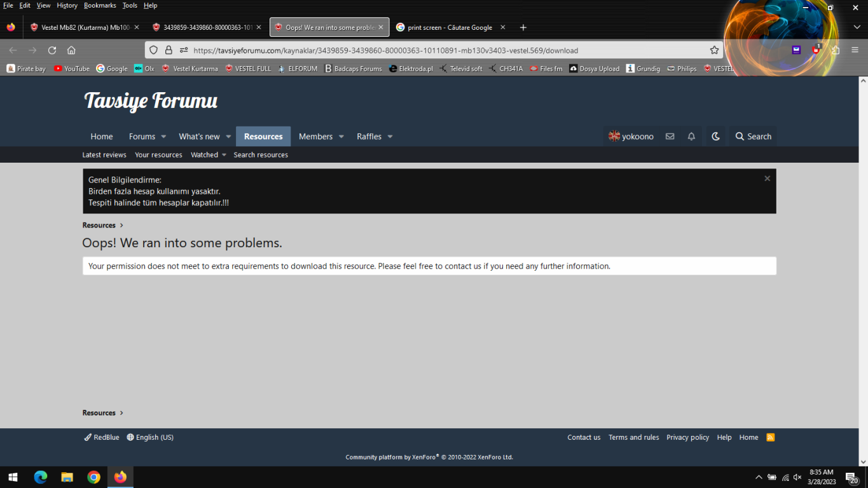868x488 pixels.
Task: Open Search resources sub-navigation link
Action: pyautogui.click(x=261, y=155)
